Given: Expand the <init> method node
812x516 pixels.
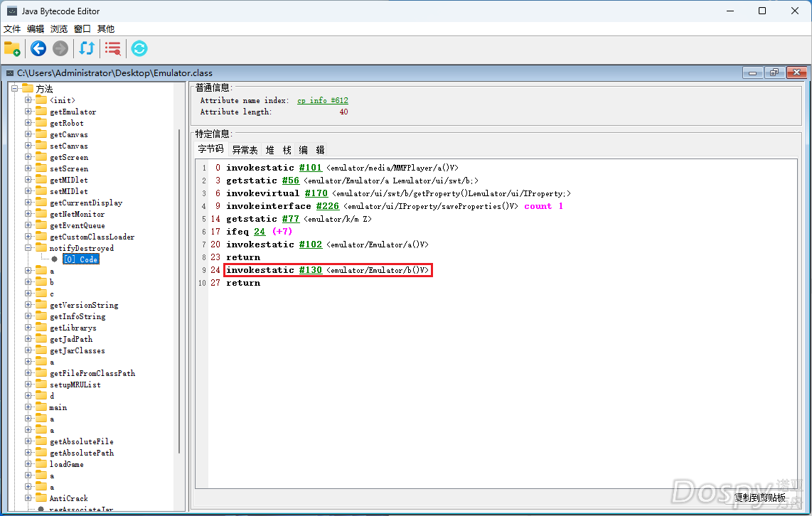Looking at the screenshot, I should (x=28, y=100).
